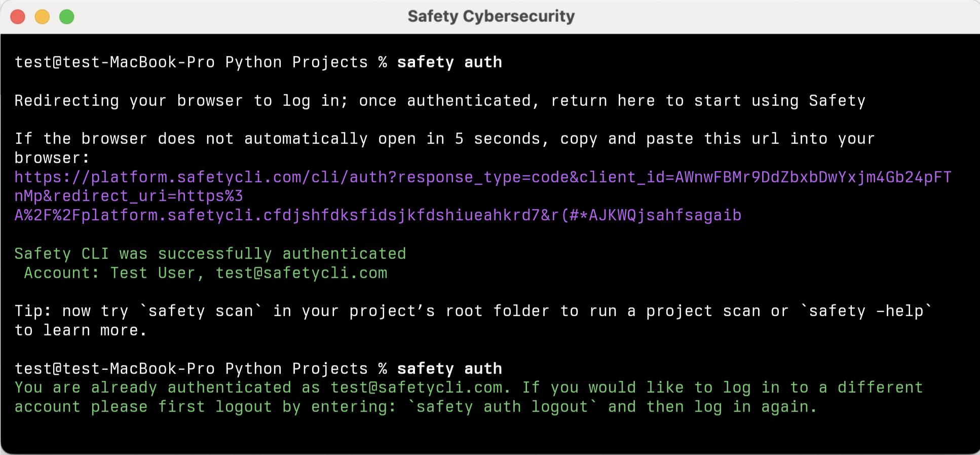Click the yellow minimize window button

tap(42, 17)
